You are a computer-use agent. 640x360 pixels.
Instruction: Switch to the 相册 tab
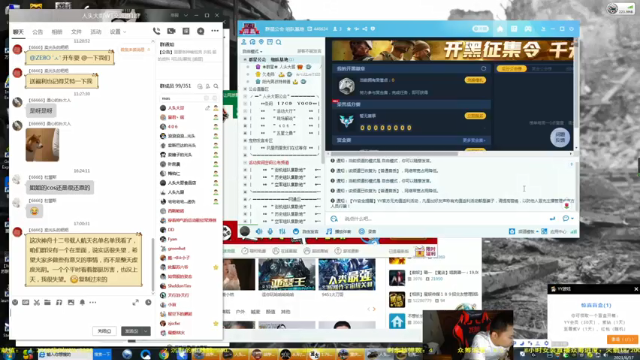pos(57,31)
